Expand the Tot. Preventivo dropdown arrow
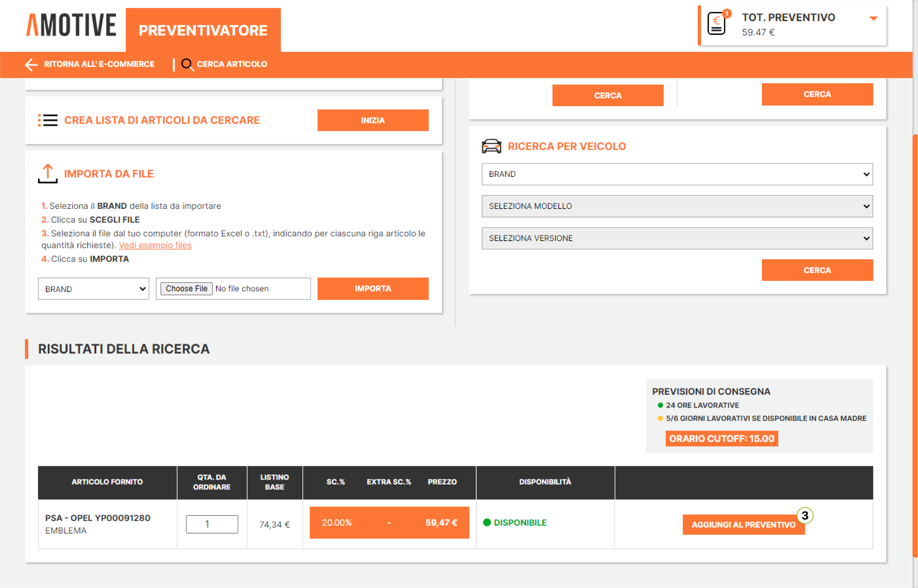918x588 pixels. 873,18
